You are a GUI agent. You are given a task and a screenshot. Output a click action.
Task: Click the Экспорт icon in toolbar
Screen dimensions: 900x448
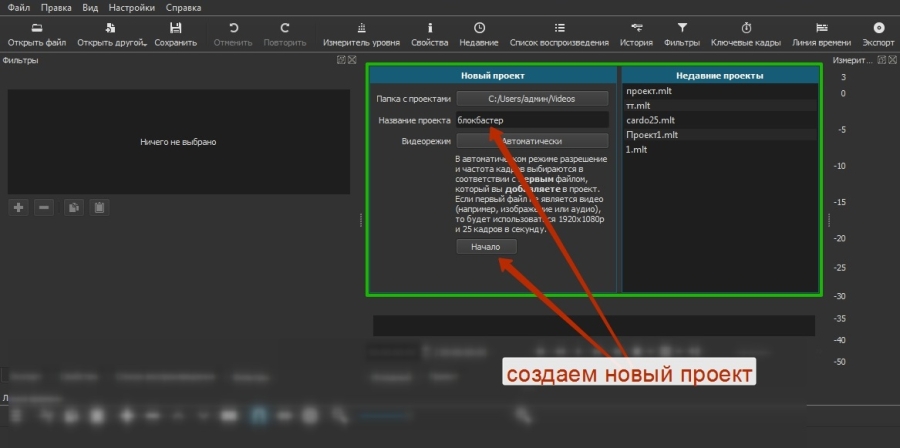[x=878, y=28]
